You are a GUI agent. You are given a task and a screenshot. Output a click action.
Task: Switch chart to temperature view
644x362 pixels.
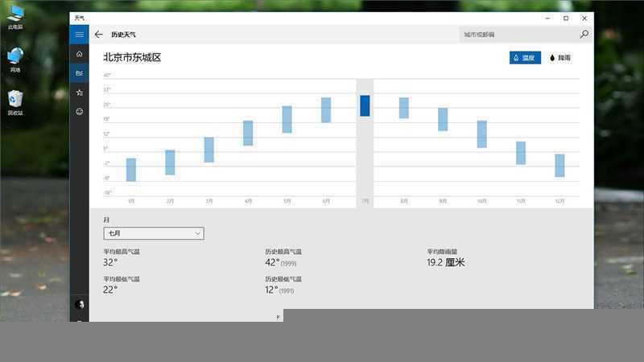pos(525,58)
